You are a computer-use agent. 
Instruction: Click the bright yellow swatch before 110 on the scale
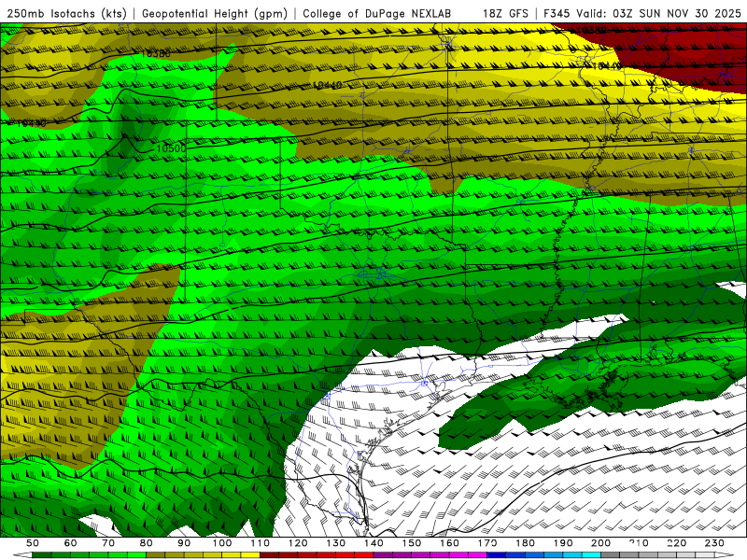[250, 555]
